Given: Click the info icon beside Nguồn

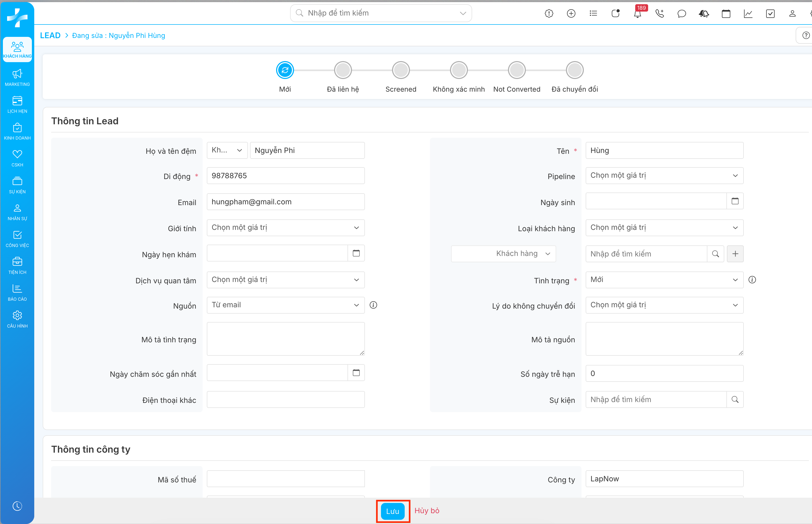Looking at the screenshot, I should (x=374, y=305).
